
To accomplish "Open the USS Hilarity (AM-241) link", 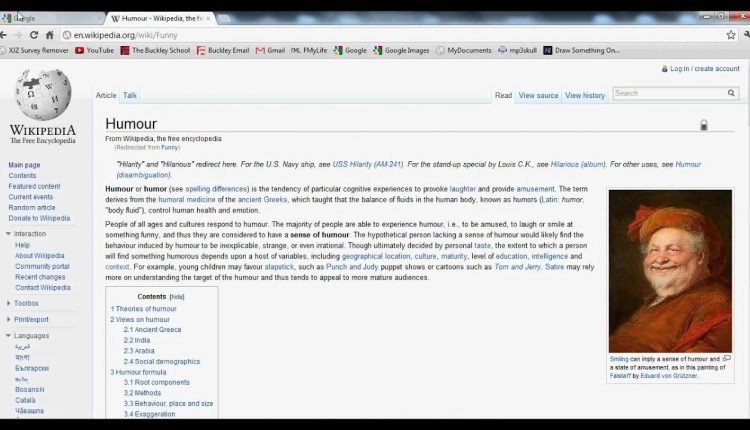I will point(368,164).
